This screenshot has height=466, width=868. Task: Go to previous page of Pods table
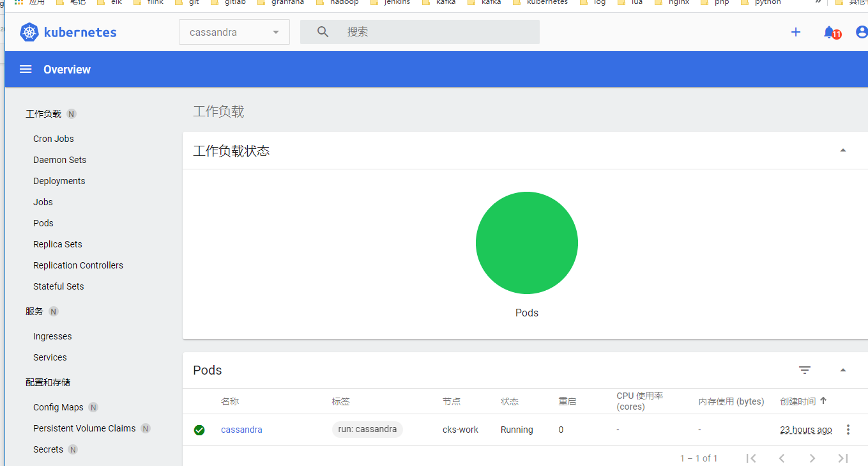782,458
